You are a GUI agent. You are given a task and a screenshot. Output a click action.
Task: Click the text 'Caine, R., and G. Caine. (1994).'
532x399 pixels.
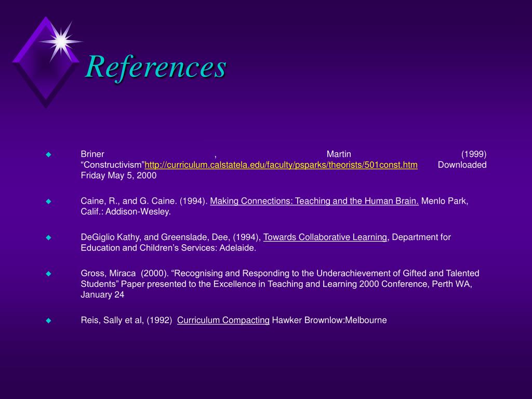pos(144,201)
